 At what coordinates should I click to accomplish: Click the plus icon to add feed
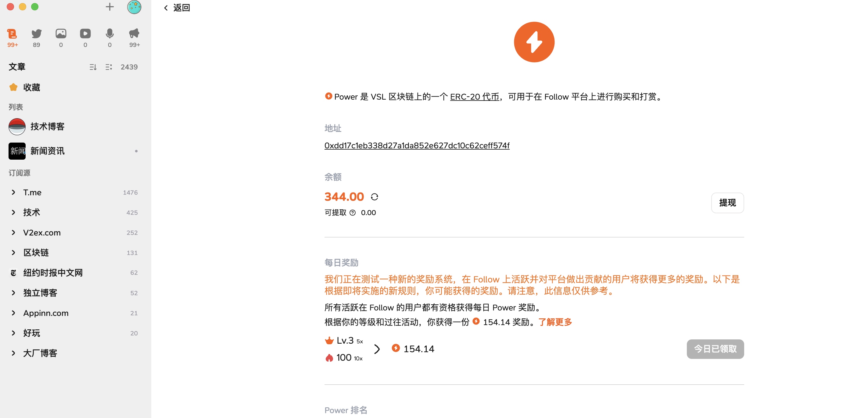[x=109, y=7]
